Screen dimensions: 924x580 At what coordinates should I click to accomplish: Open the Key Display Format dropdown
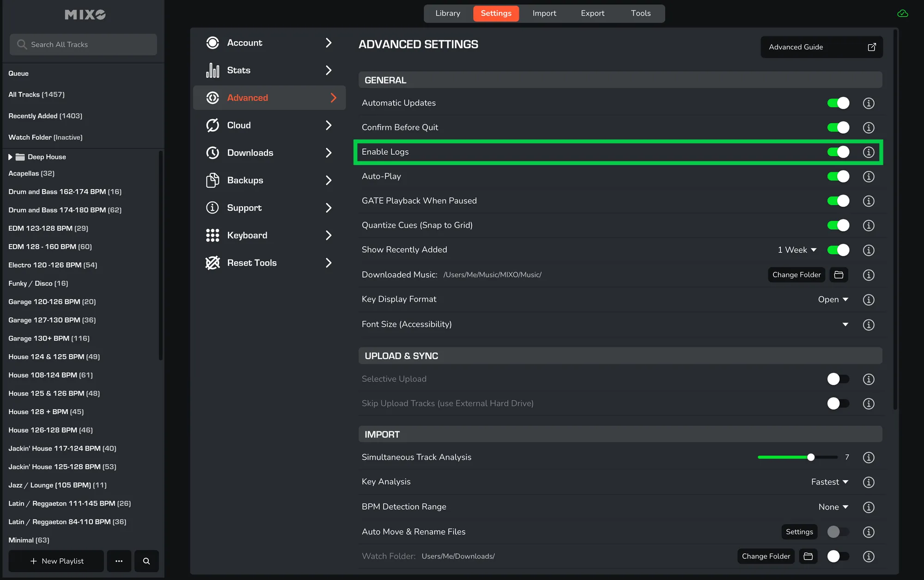pyautogui.click(x=833, y=299)
